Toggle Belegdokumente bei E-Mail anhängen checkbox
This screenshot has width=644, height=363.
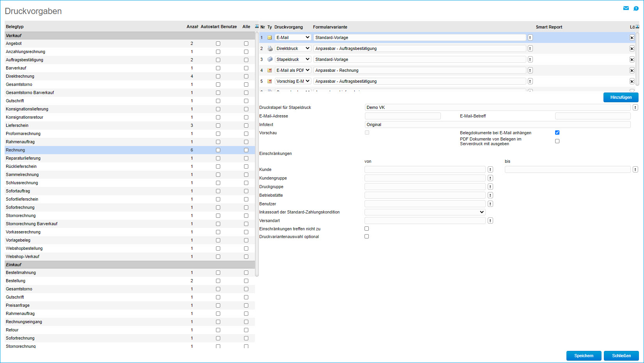coord(557,133)
